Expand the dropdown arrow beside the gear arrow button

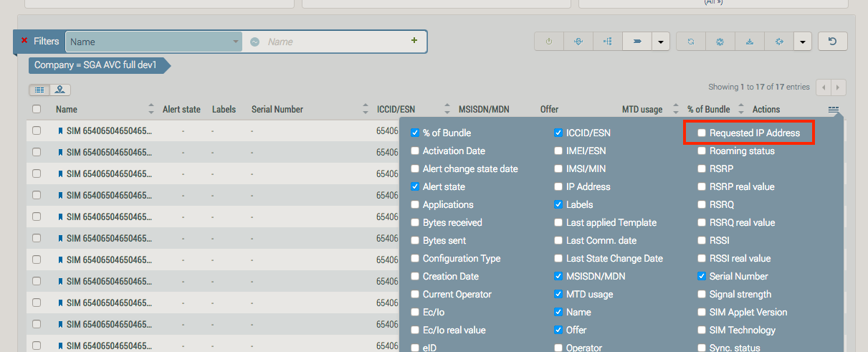tap(803, 42)
